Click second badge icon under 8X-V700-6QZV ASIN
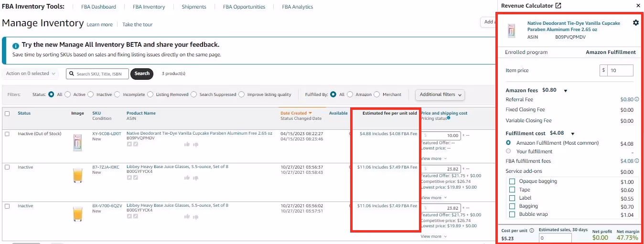 point(136,216)
